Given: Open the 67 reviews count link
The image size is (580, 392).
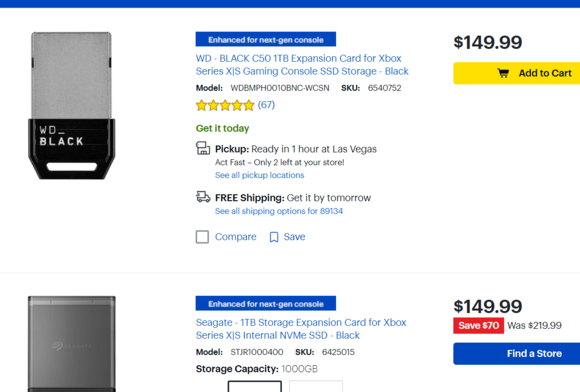Looking at the screenshot, I should pyautogui.click(x=266, y=105).
